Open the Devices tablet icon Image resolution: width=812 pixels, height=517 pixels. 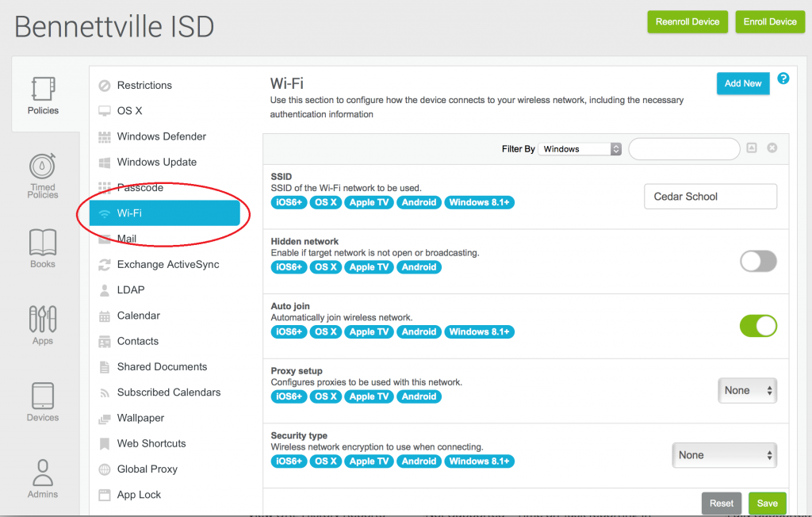pos(43,396)
